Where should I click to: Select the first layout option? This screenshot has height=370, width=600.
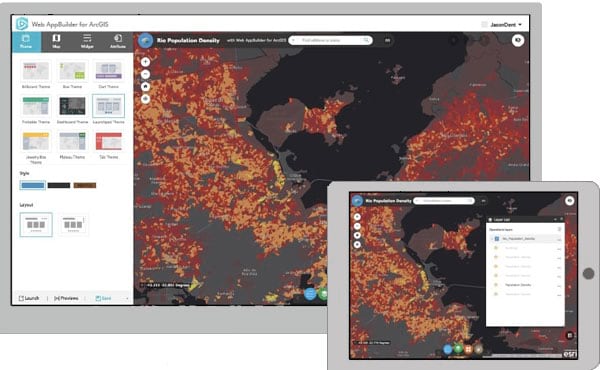[x=36, y=225]
